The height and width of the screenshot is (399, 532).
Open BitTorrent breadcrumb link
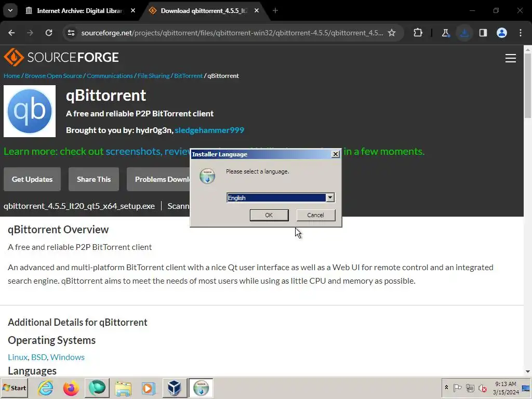pos(188,76)
